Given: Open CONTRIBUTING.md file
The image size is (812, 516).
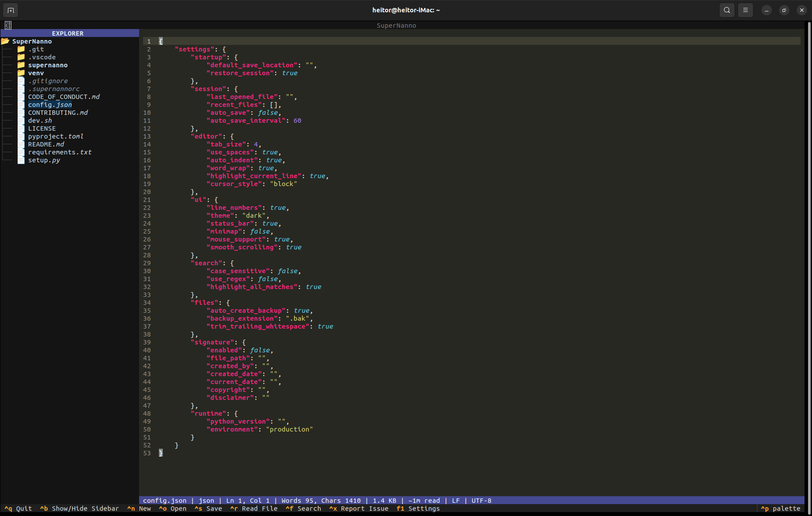Looking at the screenshot, I should 58,113.
